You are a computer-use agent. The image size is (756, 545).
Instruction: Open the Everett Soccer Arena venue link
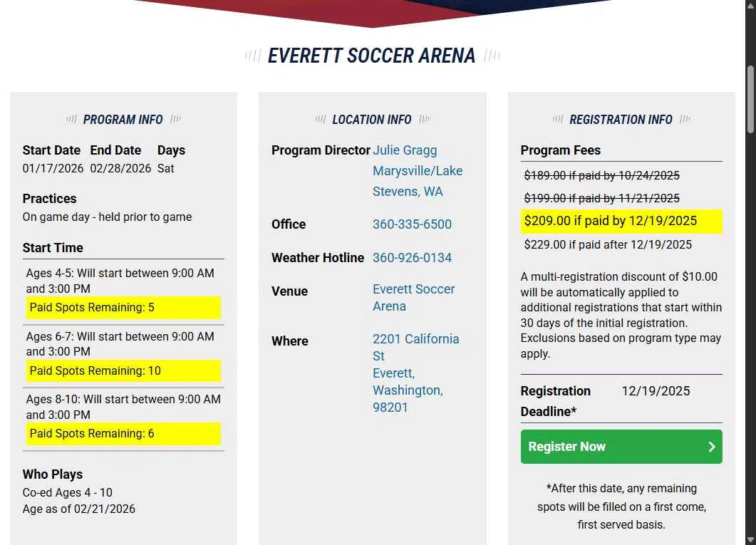[413, 298]
